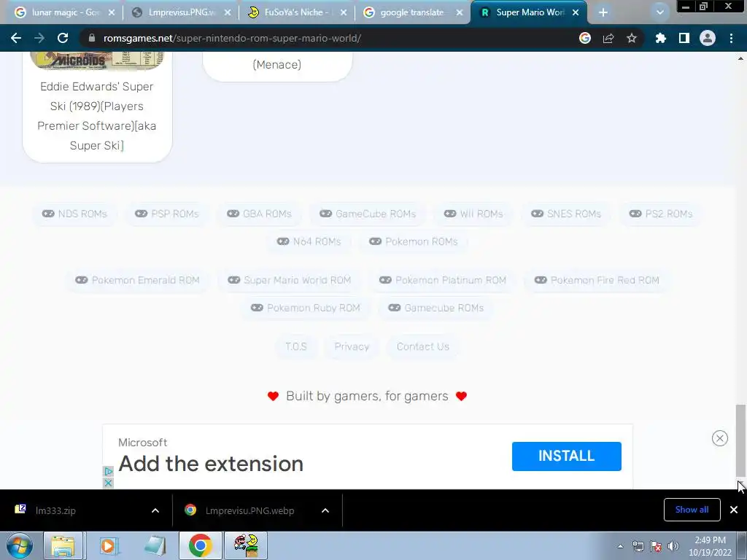Open a new browser tab

pyautogui.click(x=603, y=12)
